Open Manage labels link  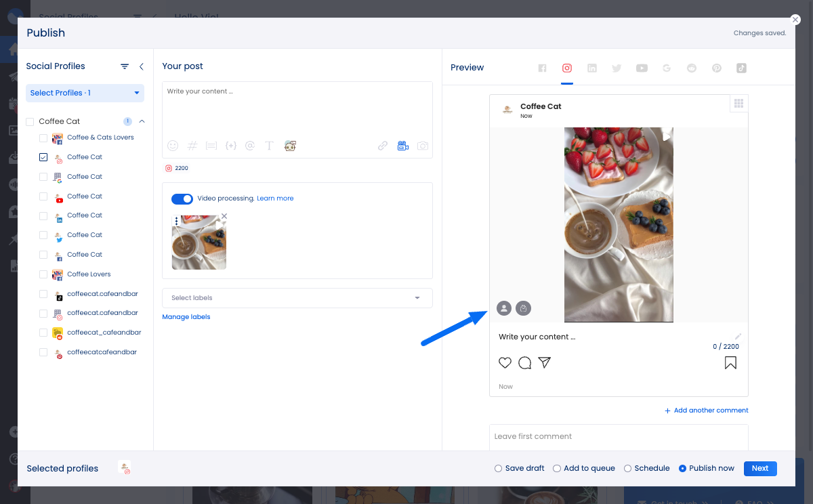pyautogui.click(x=186, y=317)
